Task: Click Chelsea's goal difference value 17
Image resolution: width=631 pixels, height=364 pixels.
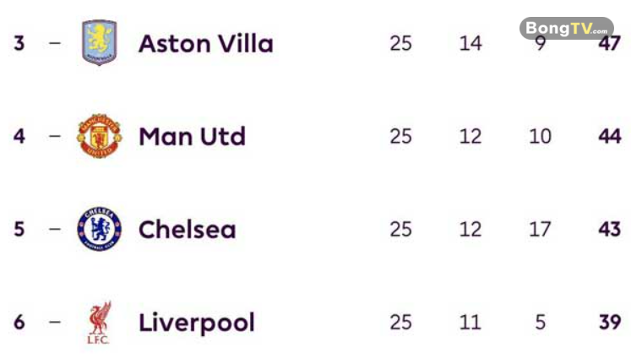Action: (x=540, y=229)
